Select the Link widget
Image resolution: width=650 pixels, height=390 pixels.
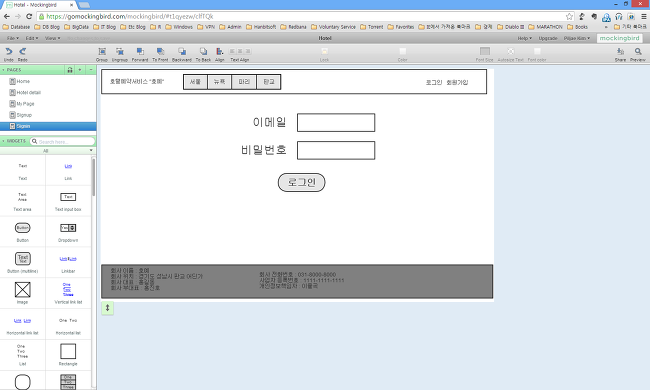(x=68, y=171)
